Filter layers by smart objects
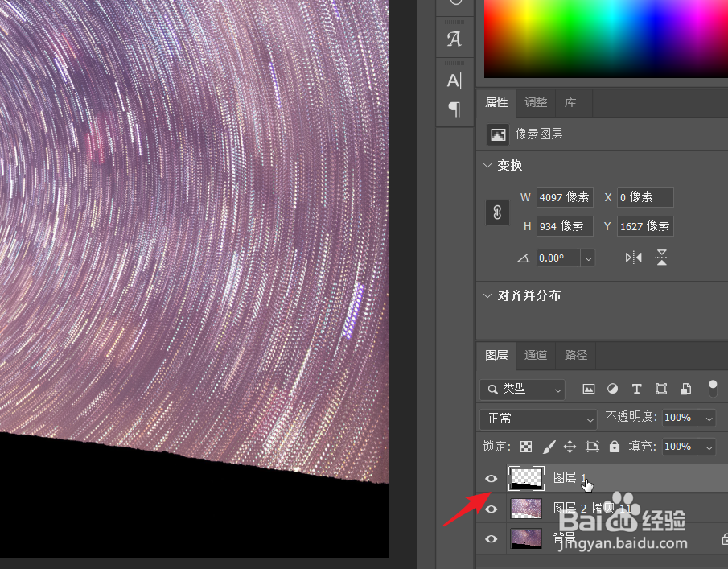Image resolution: width=728 pixels, height=569 pixels. [x=685, y=389]
